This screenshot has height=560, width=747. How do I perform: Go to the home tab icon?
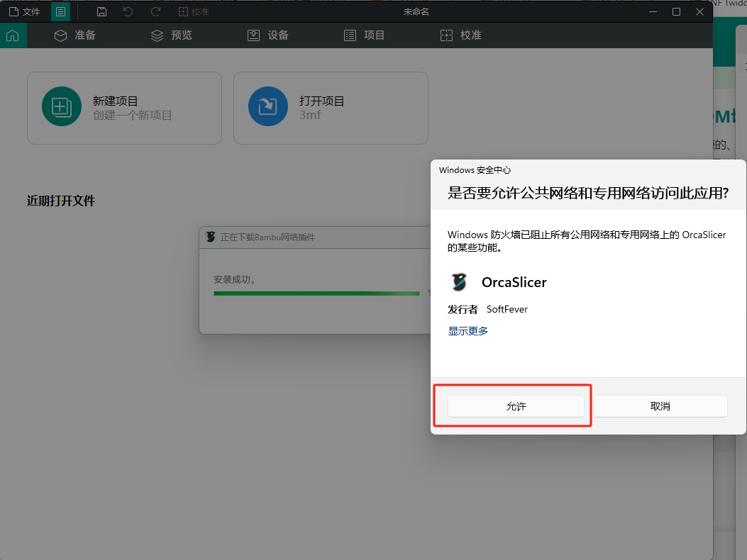[13, 35]
